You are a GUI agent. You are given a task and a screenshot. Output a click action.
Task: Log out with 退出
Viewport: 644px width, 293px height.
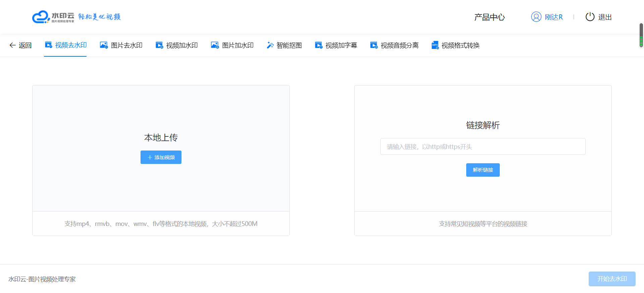599,17
